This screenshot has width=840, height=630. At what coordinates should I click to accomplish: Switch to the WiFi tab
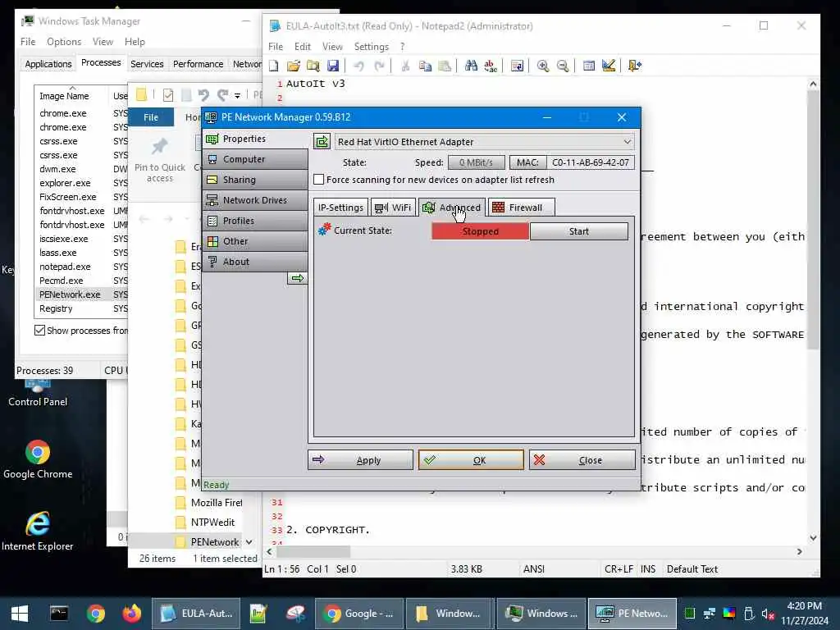pyautogui.click(x=393, y=208)
